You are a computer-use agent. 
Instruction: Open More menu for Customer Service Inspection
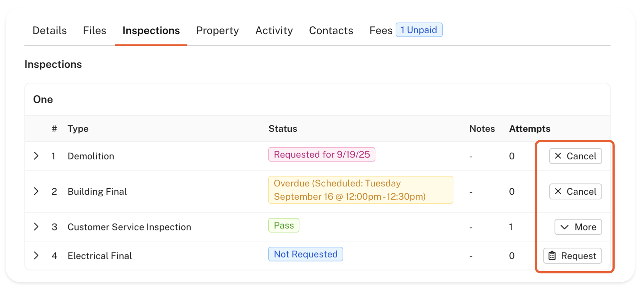[578, 227]
